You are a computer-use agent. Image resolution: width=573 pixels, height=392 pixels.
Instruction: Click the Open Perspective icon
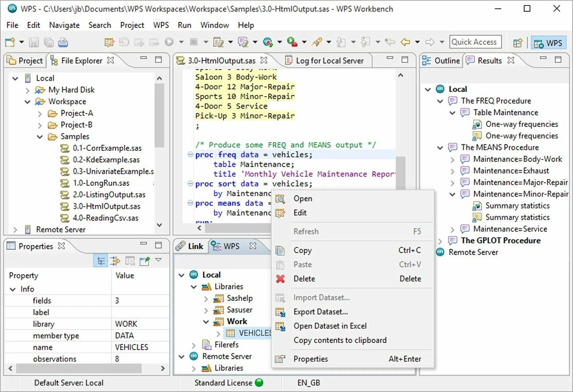click(x=518, y=43)
